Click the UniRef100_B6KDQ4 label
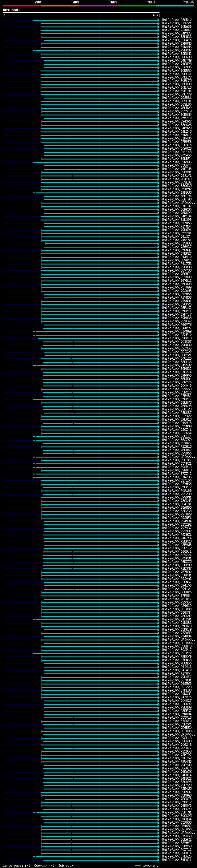The image size is (197, 868). (x=176, y=379)
